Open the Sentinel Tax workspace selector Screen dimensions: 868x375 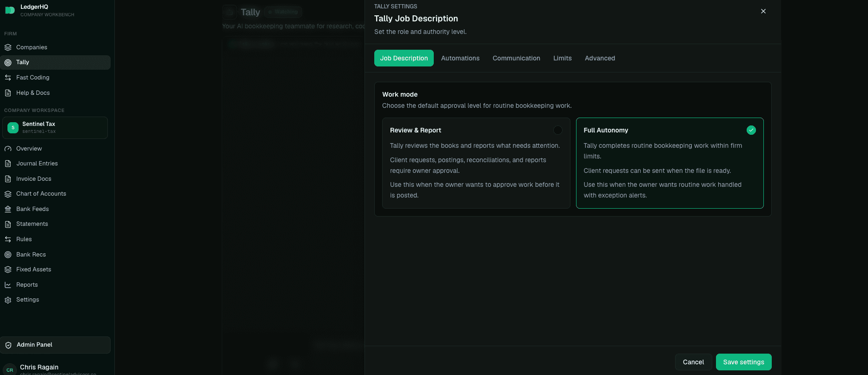55,128
